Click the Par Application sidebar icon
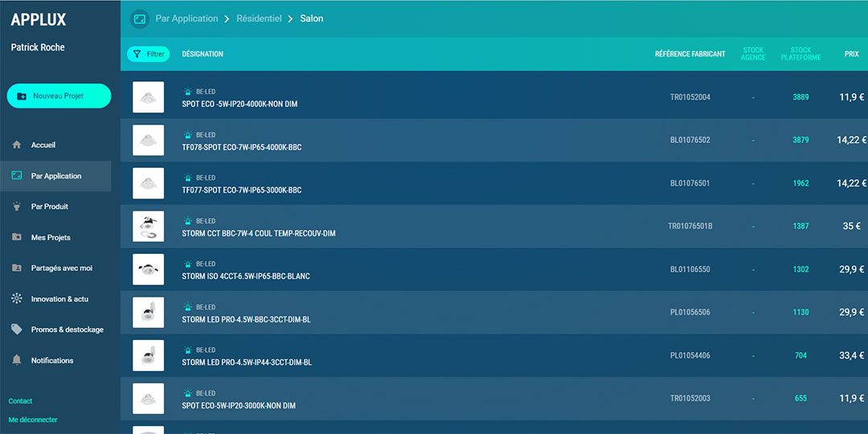The width and height of the screenshot is (868, 434). coord(17,176)
